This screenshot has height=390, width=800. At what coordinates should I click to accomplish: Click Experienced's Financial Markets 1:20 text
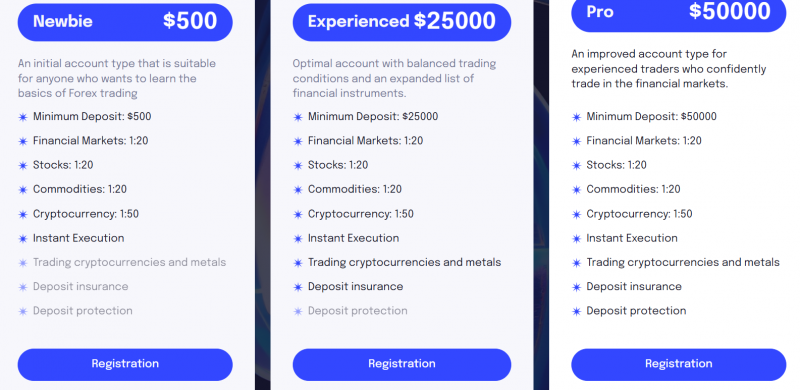tap(365, 140)
